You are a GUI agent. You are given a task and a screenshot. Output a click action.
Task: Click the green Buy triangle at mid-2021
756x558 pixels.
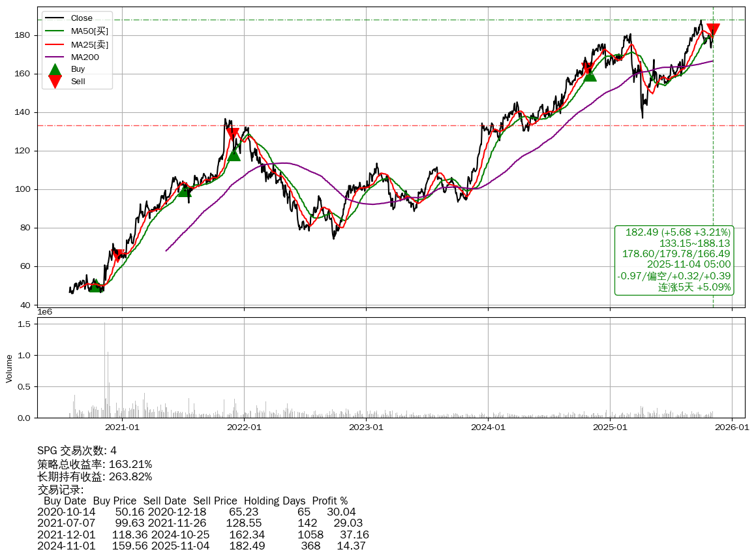click(185, 190)
